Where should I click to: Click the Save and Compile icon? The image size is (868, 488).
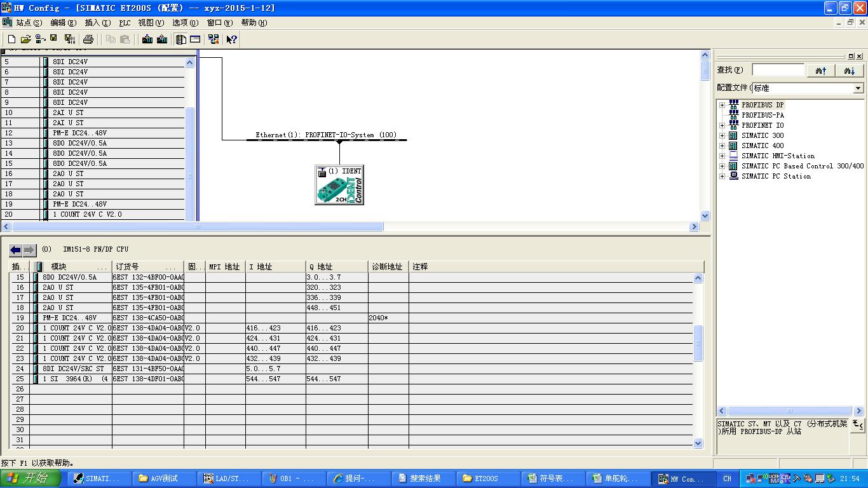tap(70, 39)
